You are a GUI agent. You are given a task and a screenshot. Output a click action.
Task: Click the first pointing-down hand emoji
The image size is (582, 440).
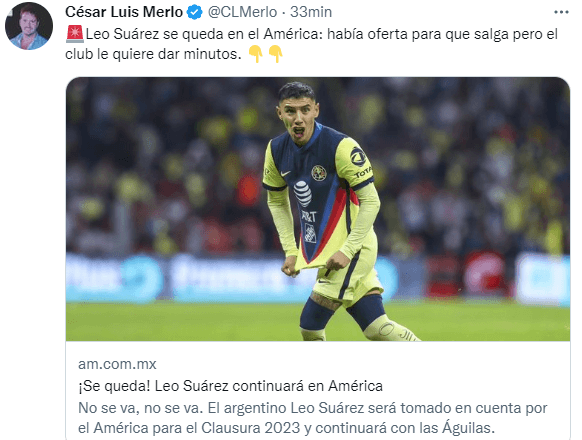click(256, 54)
